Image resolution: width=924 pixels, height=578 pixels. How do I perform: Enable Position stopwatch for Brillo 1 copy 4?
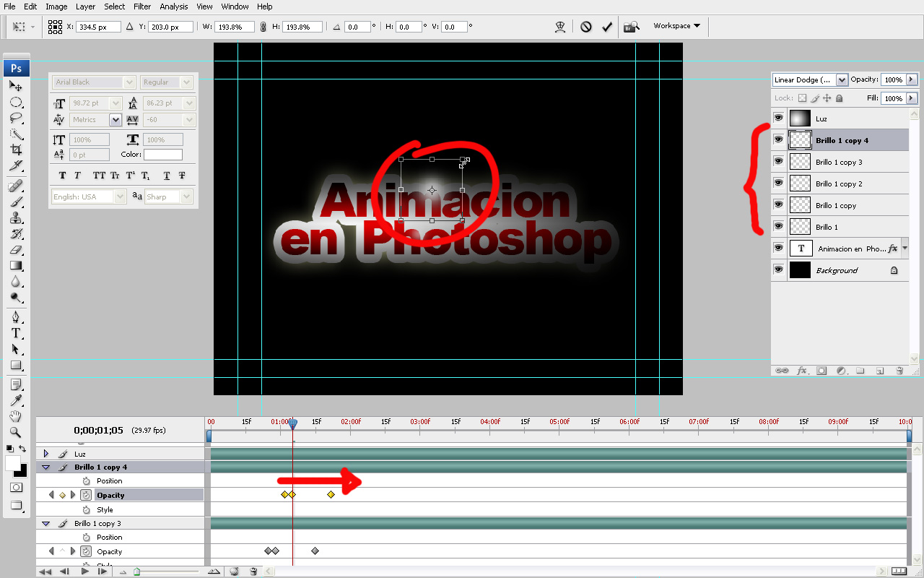coord(86,480)
